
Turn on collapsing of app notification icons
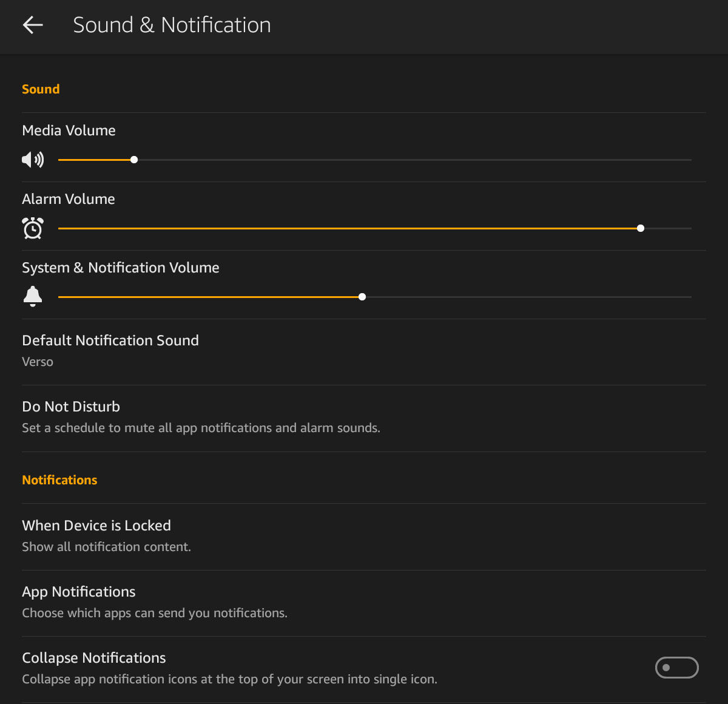[x=676, y=667]
